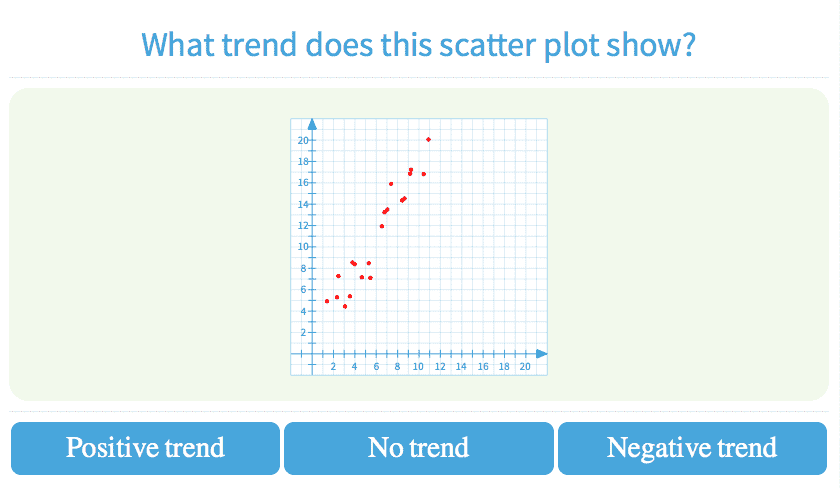Click the 10 label on the y-axis
The width and height of the screenshot is (840, 501).
point(302,247)
